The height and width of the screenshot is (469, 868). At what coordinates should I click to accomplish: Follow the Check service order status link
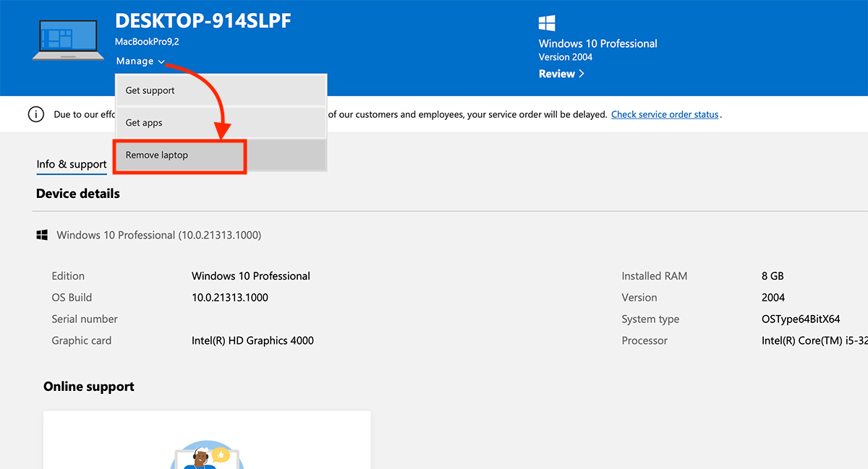click(665, 114)
